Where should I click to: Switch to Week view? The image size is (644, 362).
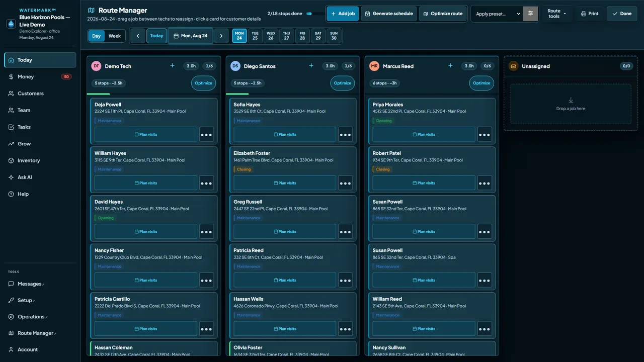(115, 36)
